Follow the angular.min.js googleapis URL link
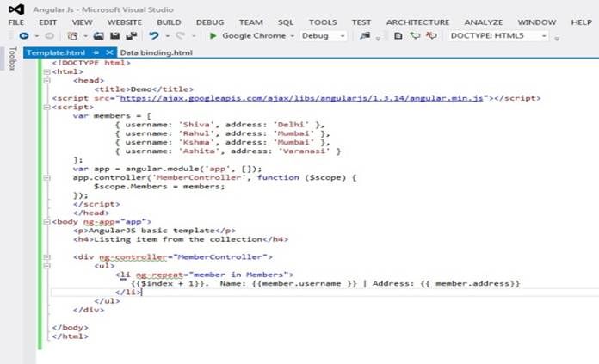 pyautogui.click(x=301, y=98)
